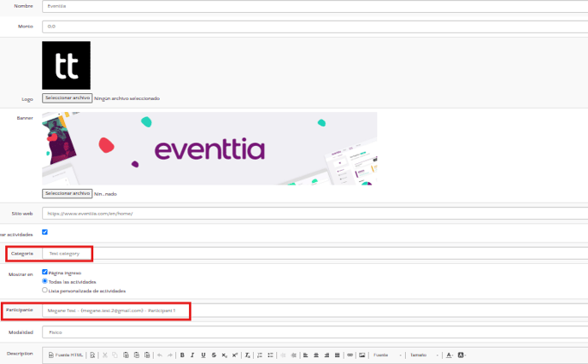
Task: Click the insert image icon
Action: tap(362, 354)
